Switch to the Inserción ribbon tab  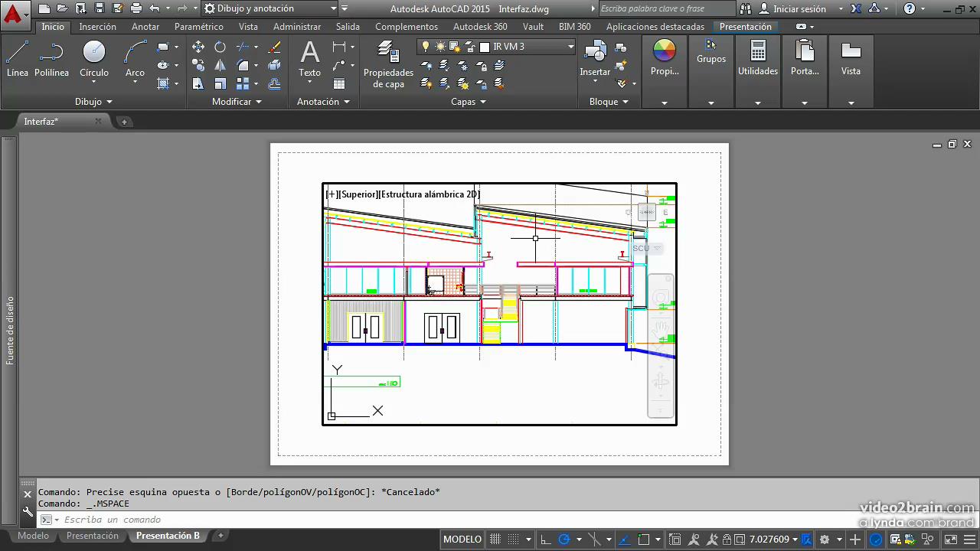tap(98, 26)
